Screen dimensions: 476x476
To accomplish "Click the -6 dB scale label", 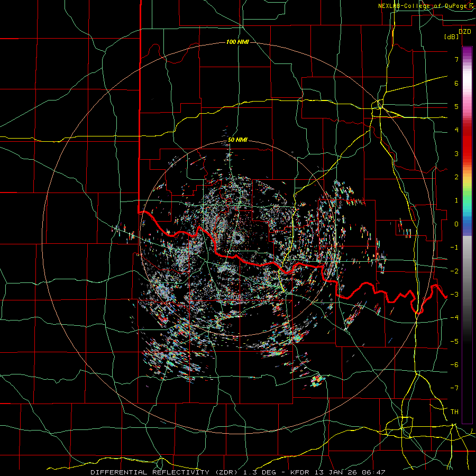I will (x=454, y=365).
